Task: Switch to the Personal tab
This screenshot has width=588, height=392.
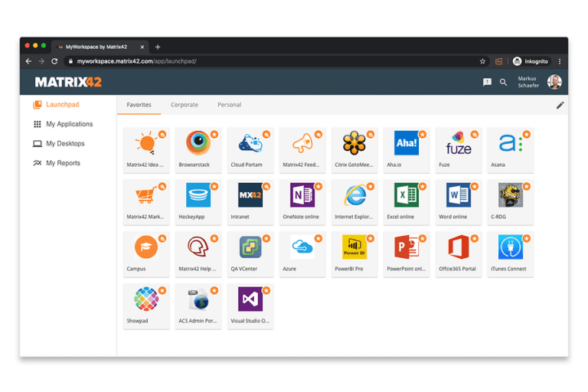Action: [x=229, y=105]
